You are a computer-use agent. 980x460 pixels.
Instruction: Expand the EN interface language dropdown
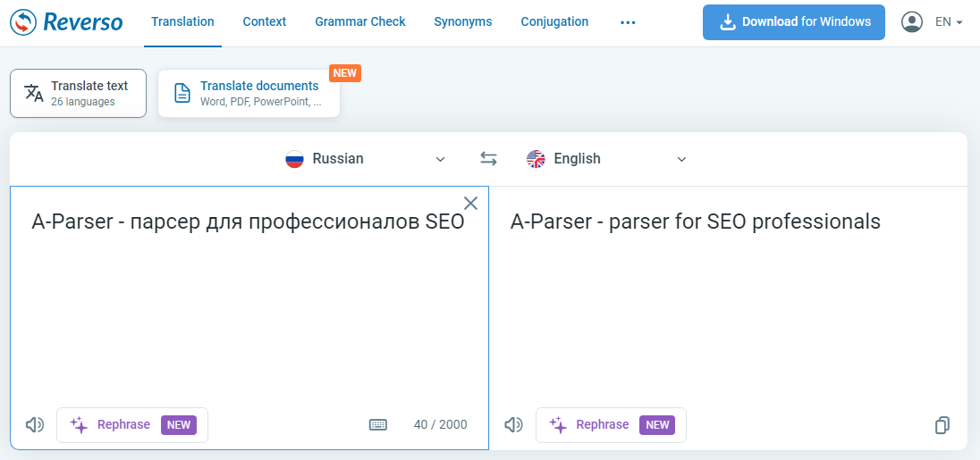point(948,21)
